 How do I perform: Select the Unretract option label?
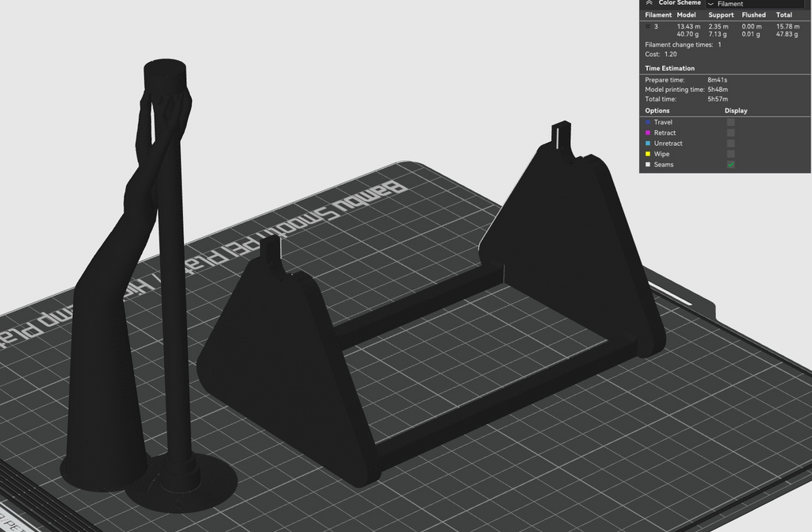[x=668, y=144]
